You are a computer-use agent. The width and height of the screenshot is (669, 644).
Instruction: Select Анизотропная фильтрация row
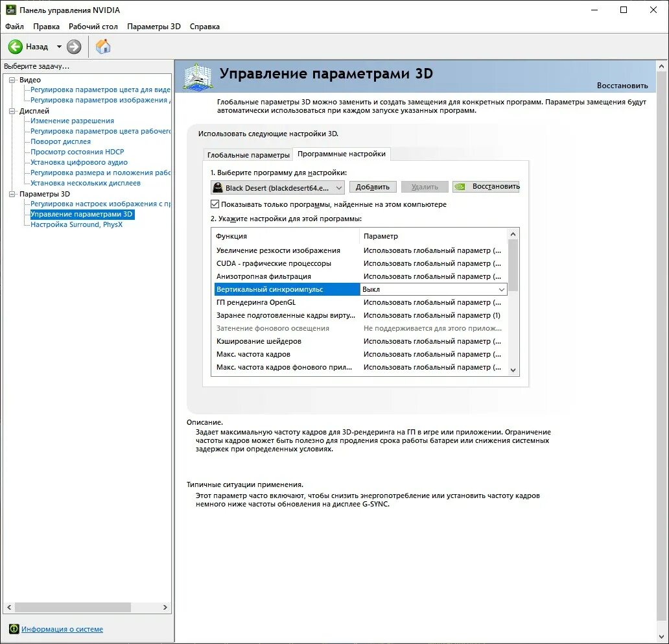[x=360, y=276]
